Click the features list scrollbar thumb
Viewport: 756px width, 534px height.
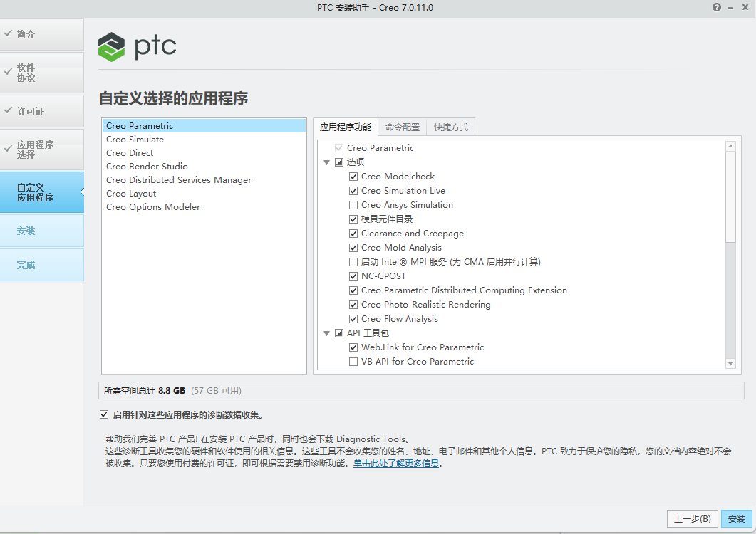[730, 197]
